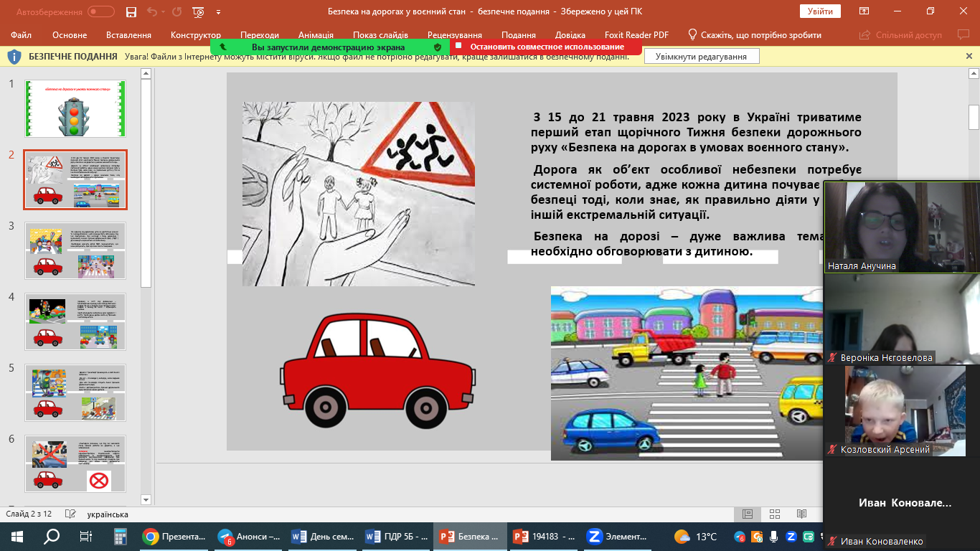Click the Tell Me lightbulb search box
Image resolution: width=980 pixels, height=551 pixels.
point(755,35)
